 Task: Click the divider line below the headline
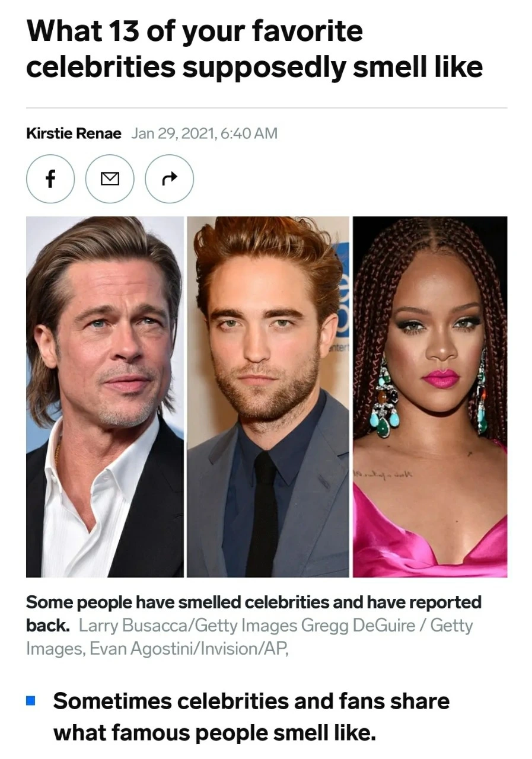pyautogui.click(x=266, y=108)
